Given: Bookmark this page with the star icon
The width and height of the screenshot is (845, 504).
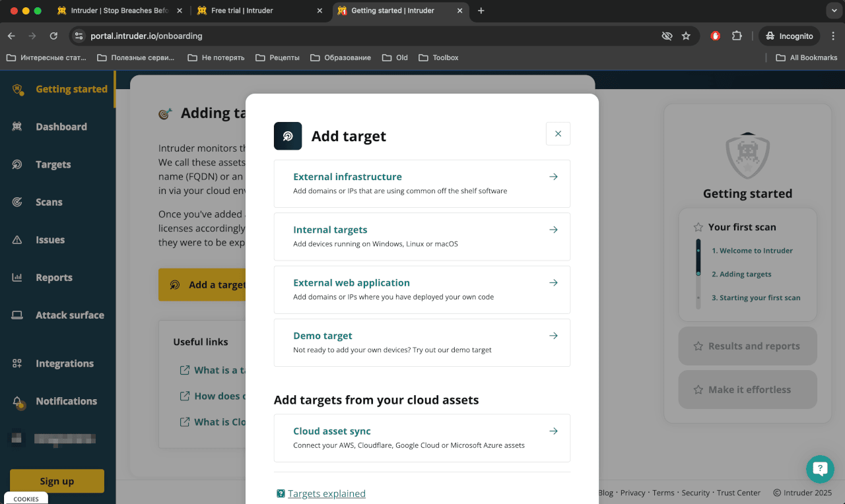Looking at the screenshot, I should [686, 36].
